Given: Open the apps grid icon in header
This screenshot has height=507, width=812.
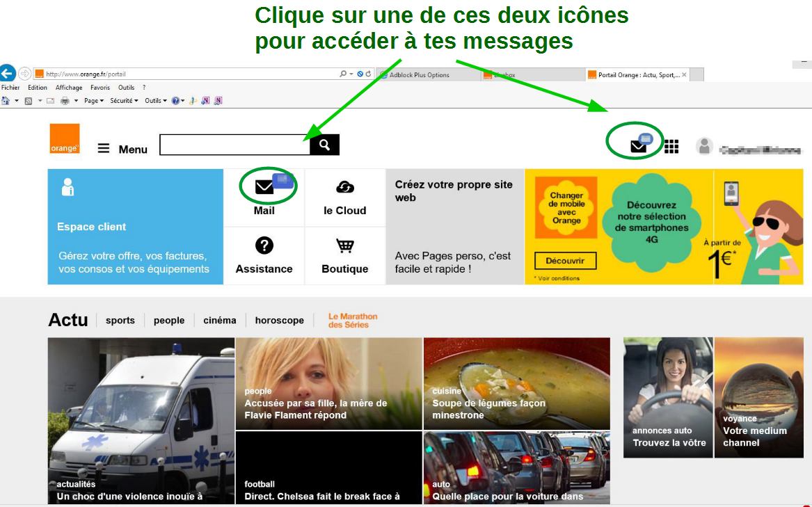Looking at the screenshot, I should click(671, 147).
